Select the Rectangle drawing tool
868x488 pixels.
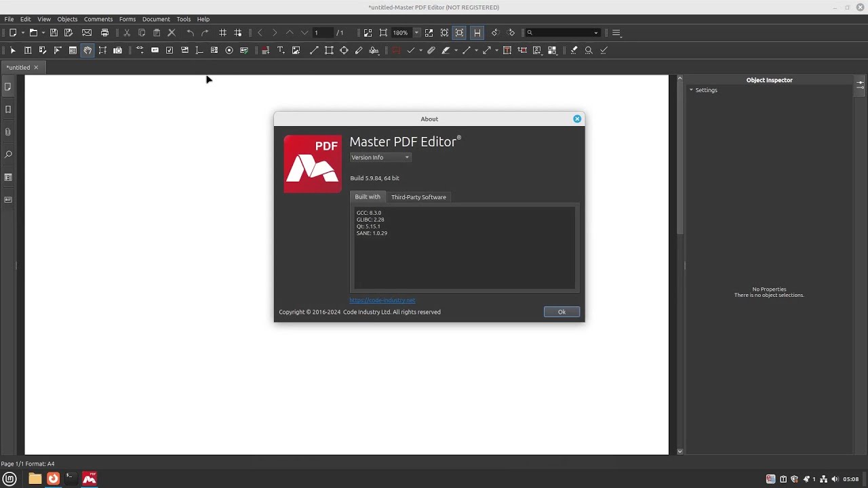[x=329, y=50]
